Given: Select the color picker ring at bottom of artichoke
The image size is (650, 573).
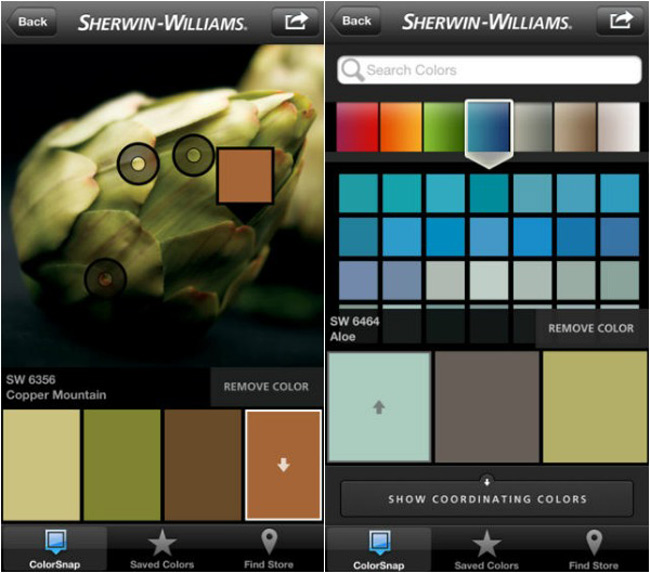Looking at the screenshot, I should (x=105, y=279).
